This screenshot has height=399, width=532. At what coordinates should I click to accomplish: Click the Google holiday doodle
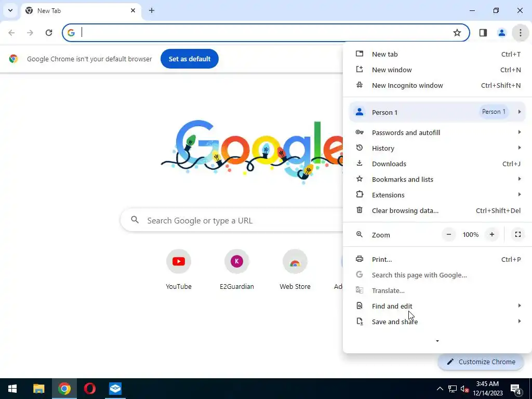point(252,151)
